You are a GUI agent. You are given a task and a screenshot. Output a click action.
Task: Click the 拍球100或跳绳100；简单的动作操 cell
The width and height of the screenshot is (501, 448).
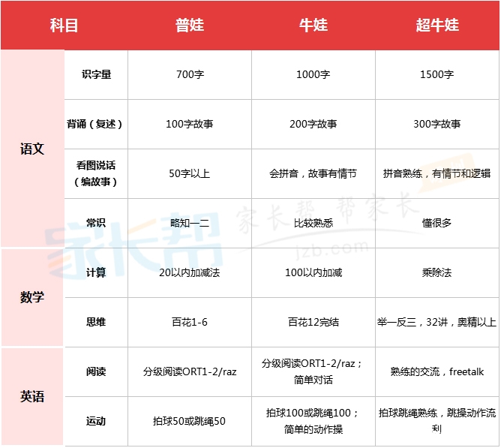coord(313,421)
